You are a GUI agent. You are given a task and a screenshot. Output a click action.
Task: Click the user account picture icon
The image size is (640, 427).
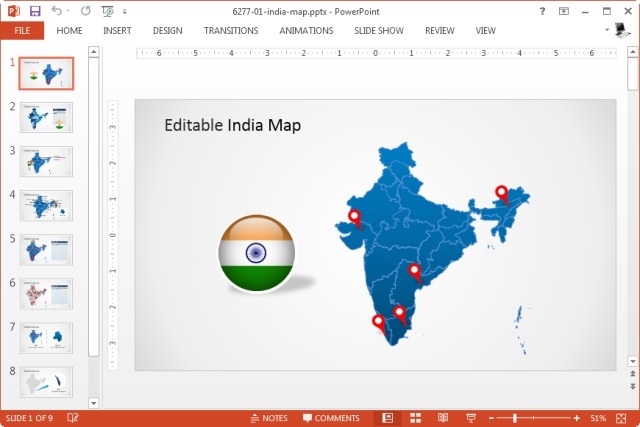click(x=622, y=30)
